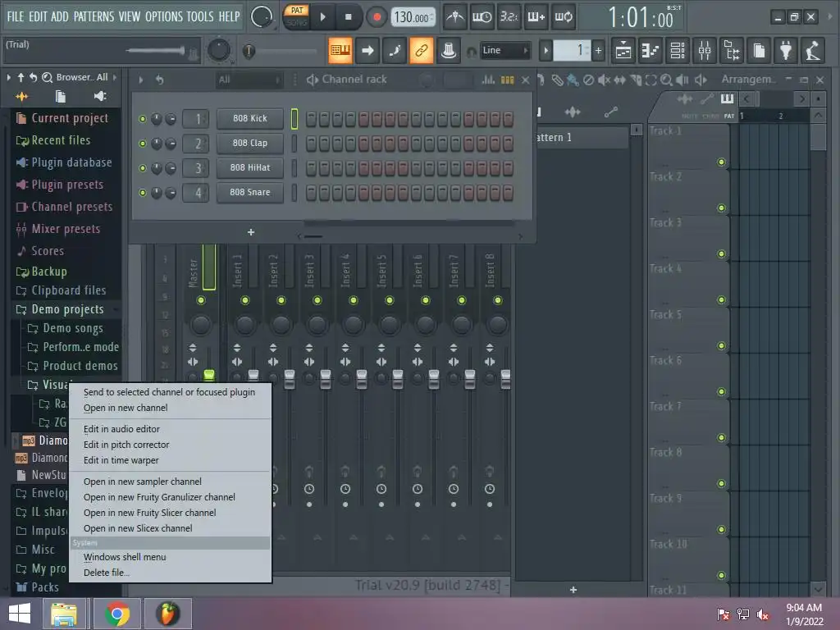This screenshot has width=840, height=630.
Task: Open the Line snap dropdown
Action: (x=504, y=50)
